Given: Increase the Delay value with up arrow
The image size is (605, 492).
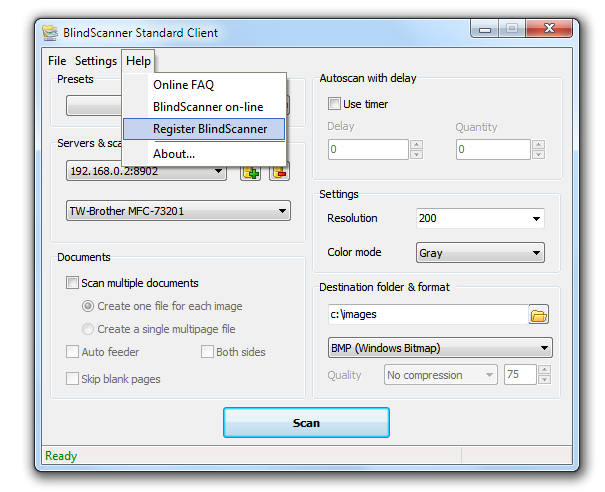Looking at the screenshot, I should (416, 144).
